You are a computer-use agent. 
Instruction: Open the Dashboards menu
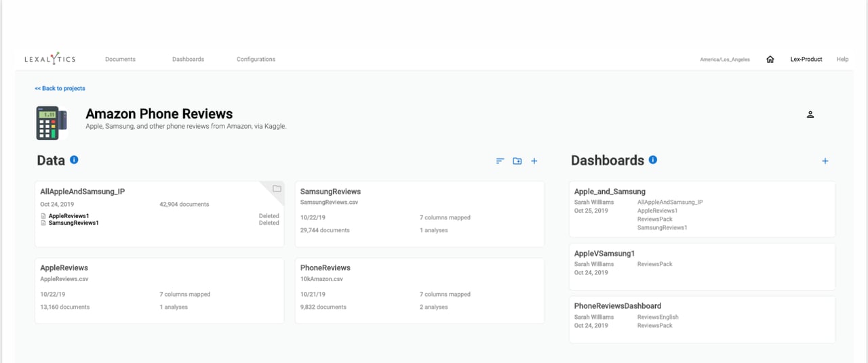[188, 60]
